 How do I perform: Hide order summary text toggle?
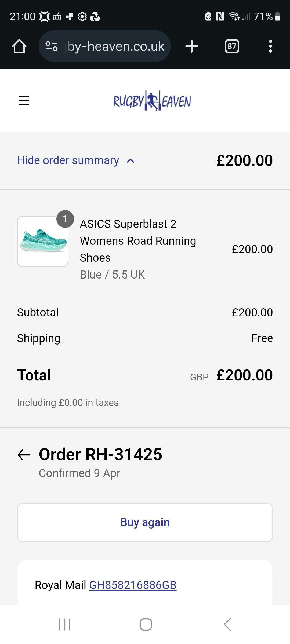pos(68,160)
